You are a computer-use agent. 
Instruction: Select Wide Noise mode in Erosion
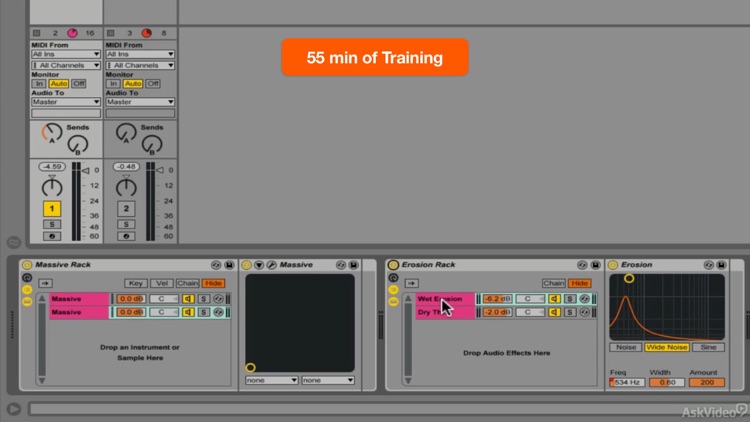coord(667,347)
